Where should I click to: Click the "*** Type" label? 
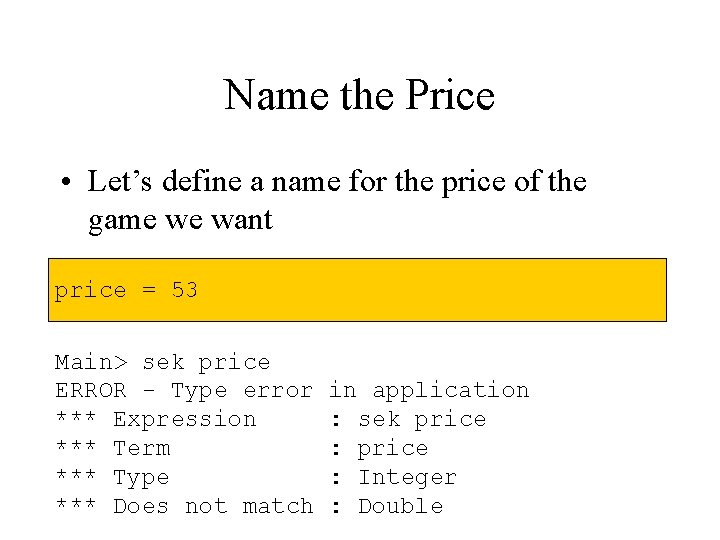(x=112, y=478)
